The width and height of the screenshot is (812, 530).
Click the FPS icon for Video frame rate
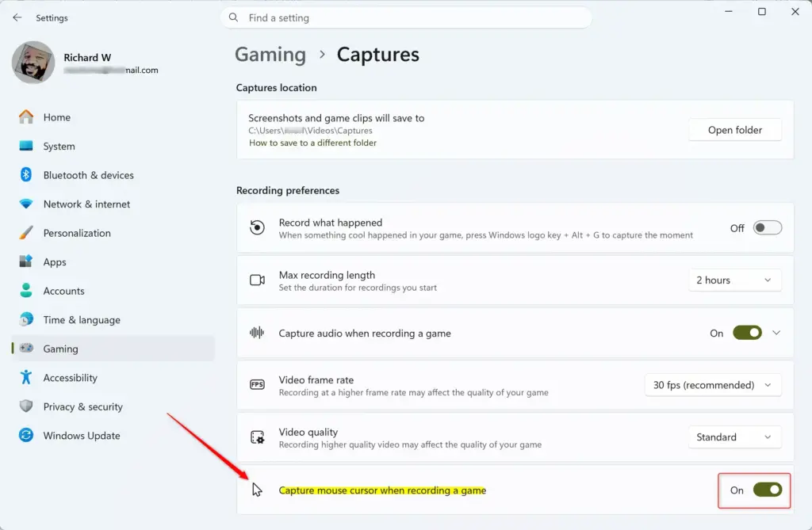tap(258, 384)
